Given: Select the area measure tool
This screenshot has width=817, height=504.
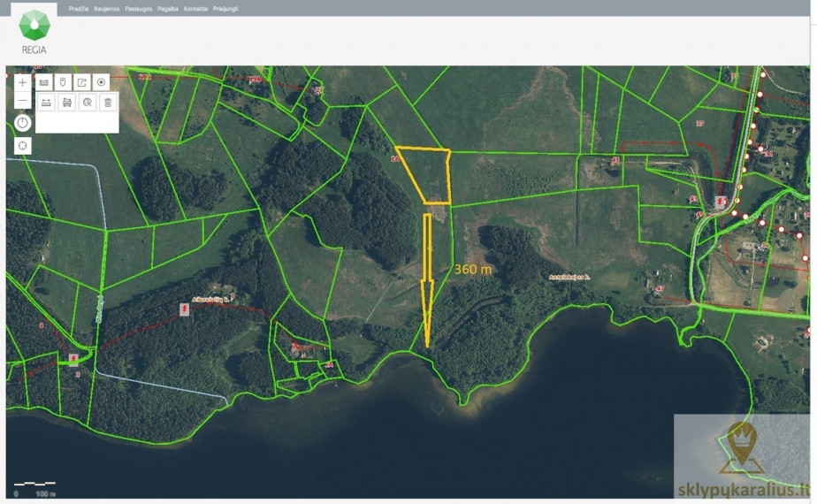Looking at the screenshot, I should pyautogui.click(x=66, y=103).
